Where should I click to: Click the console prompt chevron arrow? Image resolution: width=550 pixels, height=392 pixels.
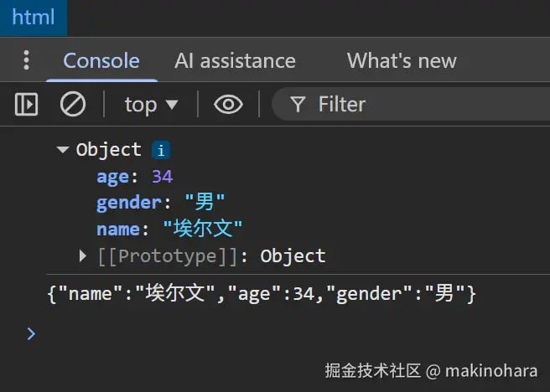[31, 333]
